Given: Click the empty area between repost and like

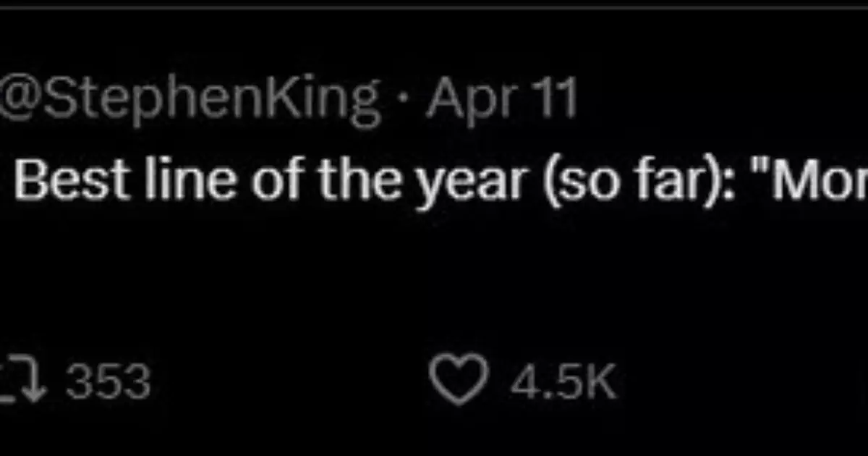Looking at the screenshot, I should 289,381.
